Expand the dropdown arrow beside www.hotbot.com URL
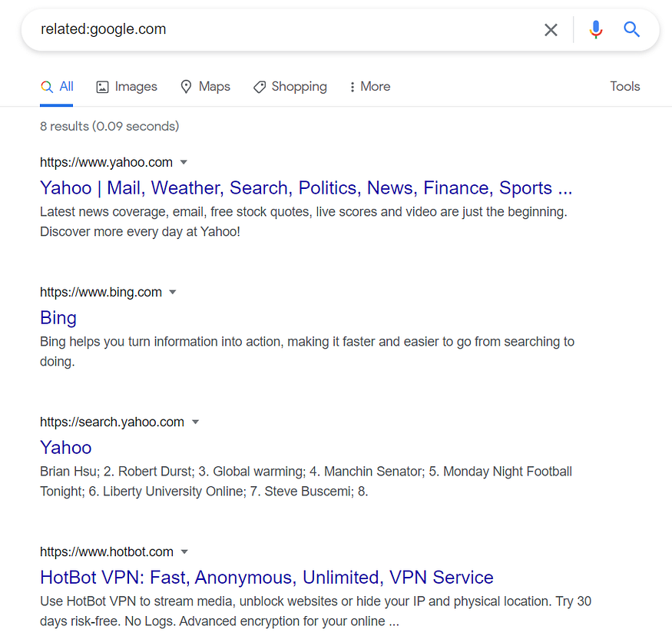This screenshot has height=636, width=672. (x=184, y=552)
